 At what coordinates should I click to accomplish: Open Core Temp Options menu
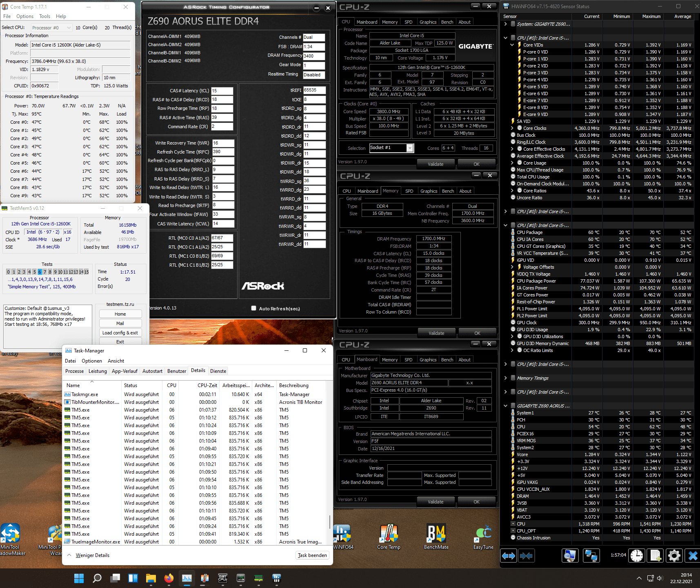[25, 16]
